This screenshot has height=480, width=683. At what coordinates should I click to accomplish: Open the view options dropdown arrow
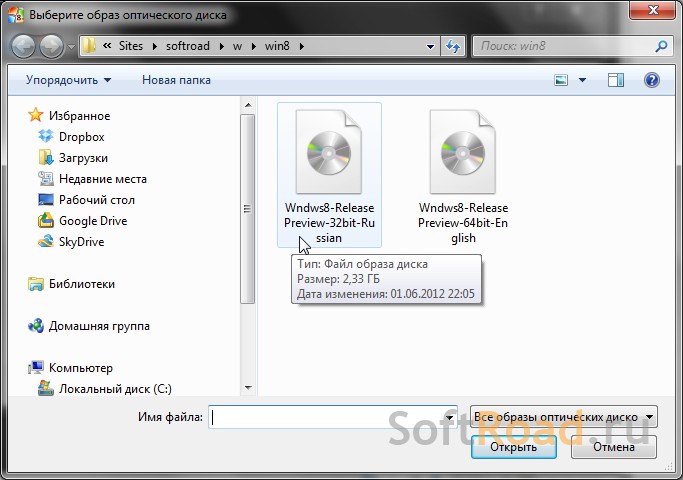click(x=582, y=80)
